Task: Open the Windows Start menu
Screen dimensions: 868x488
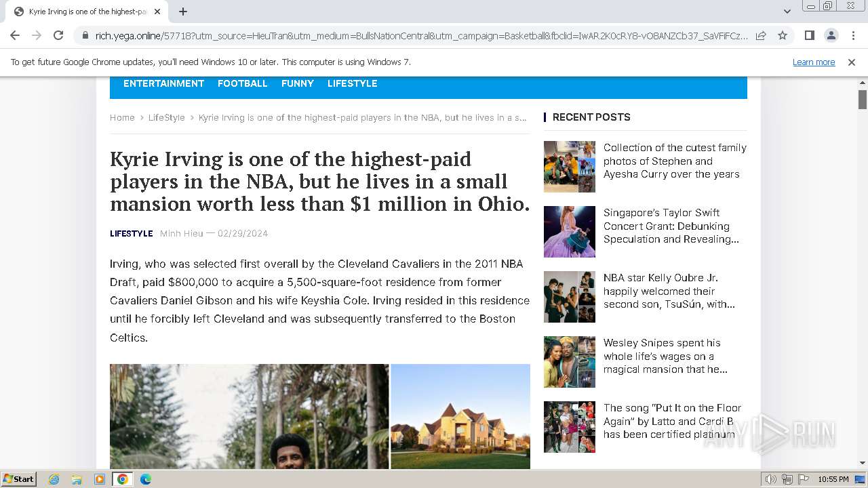Action: tap(19, 479)
